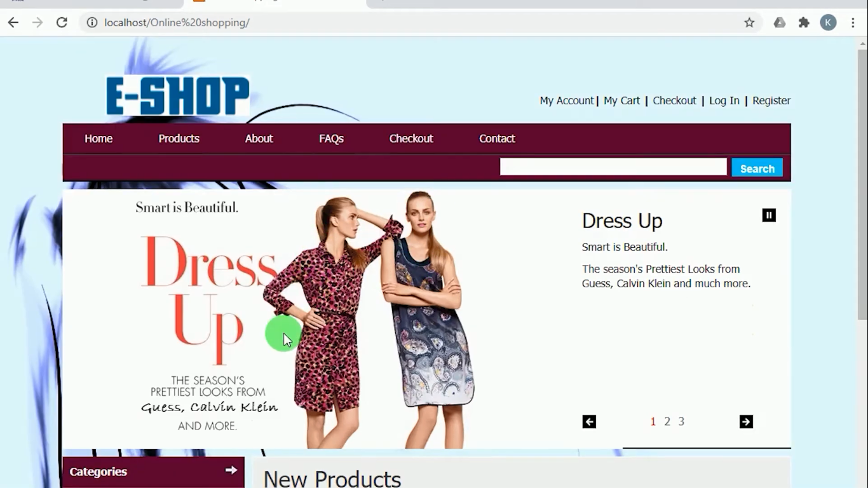Viewport: 868px width, 488px height.
Task: Open the FAQs page
Action: click(331, 139)
